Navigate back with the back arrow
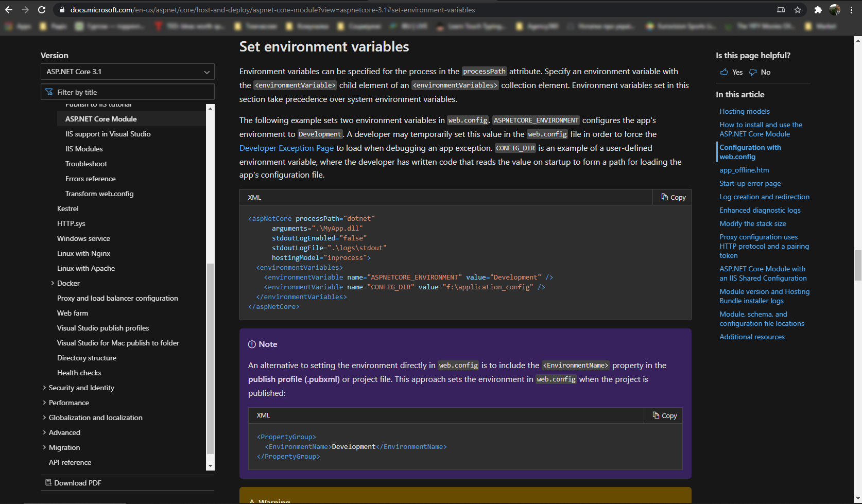Viewport: 862px width, 504px height. pos(9,9)
